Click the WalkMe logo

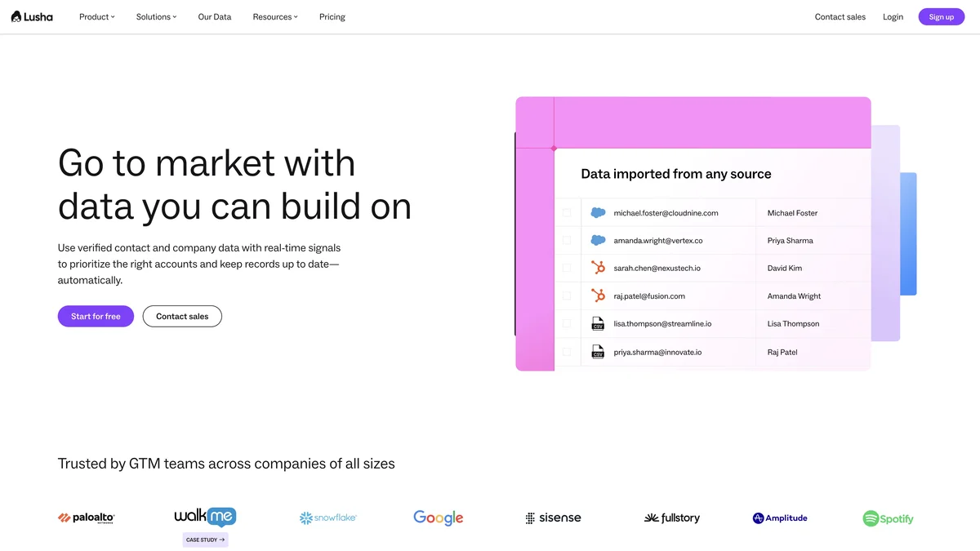205,516
